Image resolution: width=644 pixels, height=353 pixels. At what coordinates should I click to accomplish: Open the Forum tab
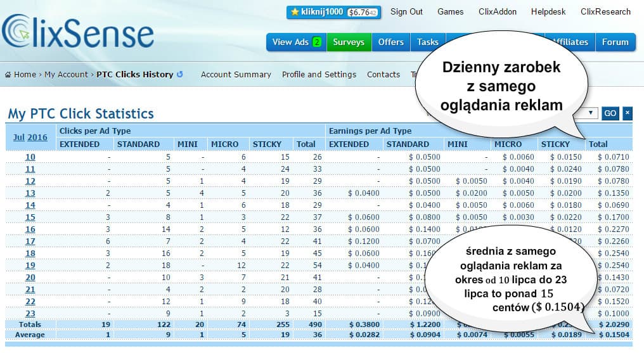[x=615, y=42]
